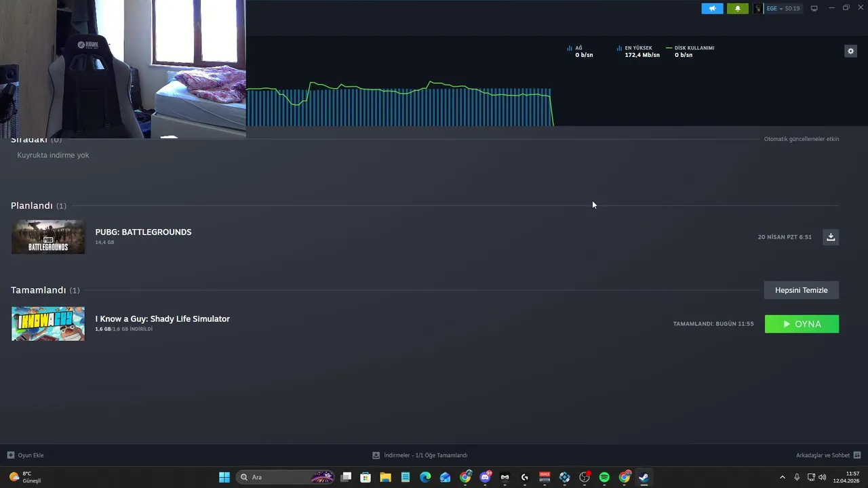Open Voicemeeter from taskbar
Image resolution: width=868 pixels, height=488 pixels.
point(545,477)
